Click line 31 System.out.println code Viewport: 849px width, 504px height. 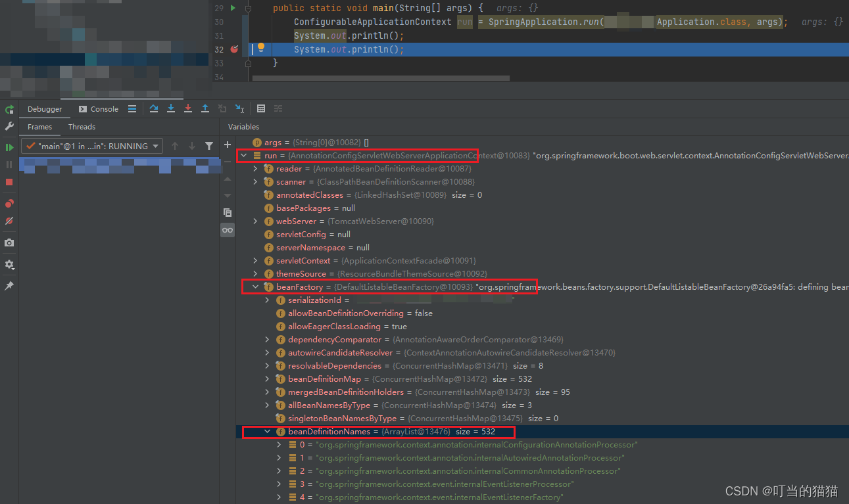[349, 35]
